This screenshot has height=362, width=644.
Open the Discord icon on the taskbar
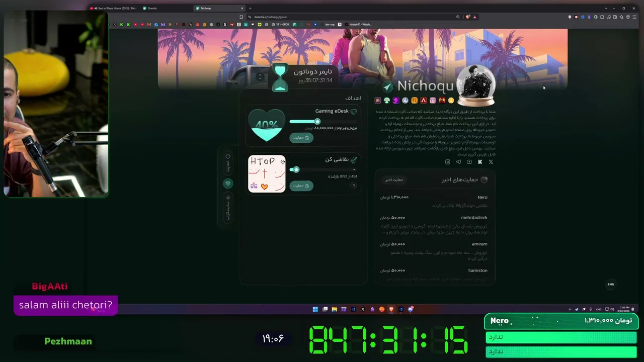410,309
